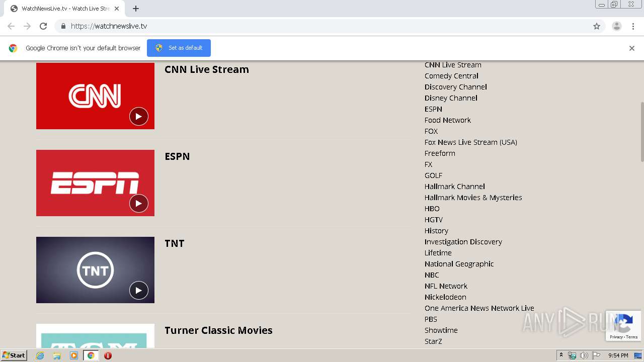This screenshot has height=362, width=644.
Task: Open Turner Classic Movies heading link
Action: tap(218, 330)
